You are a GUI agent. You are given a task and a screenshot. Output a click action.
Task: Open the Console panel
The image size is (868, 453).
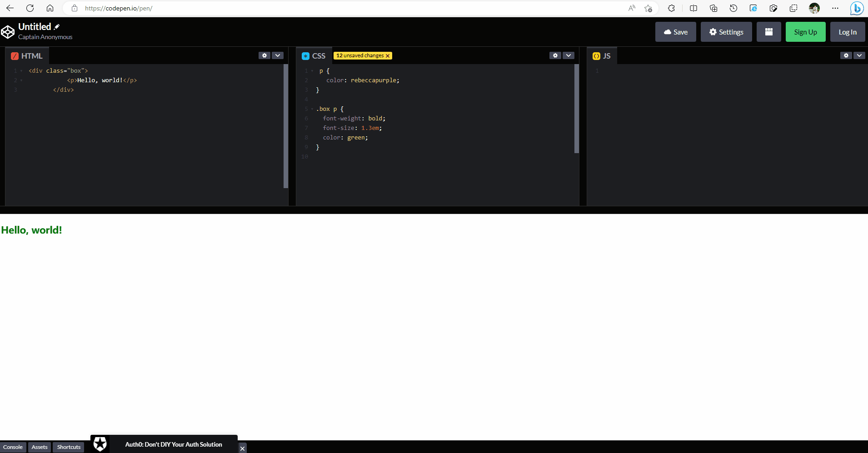coord(13,447)
